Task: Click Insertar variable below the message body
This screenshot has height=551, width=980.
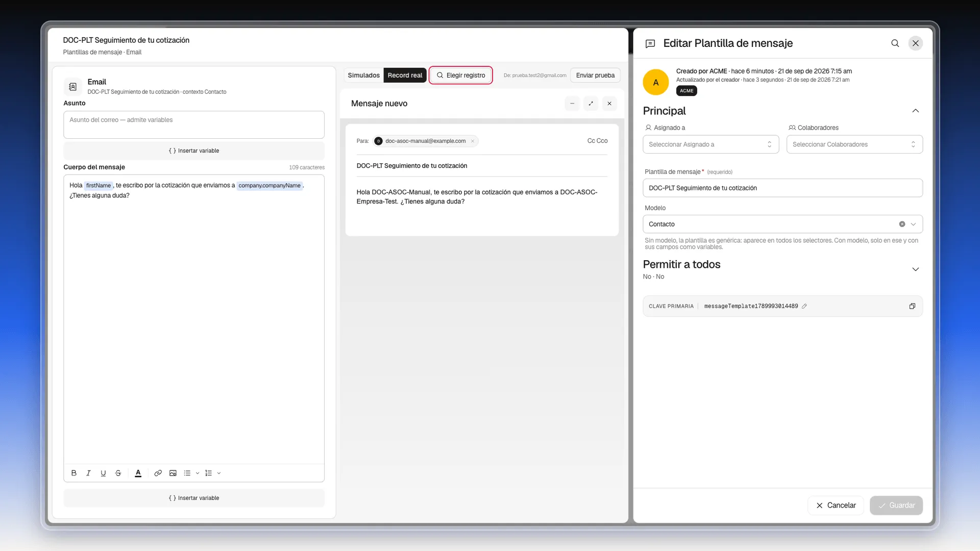Action: pos(194,498)
